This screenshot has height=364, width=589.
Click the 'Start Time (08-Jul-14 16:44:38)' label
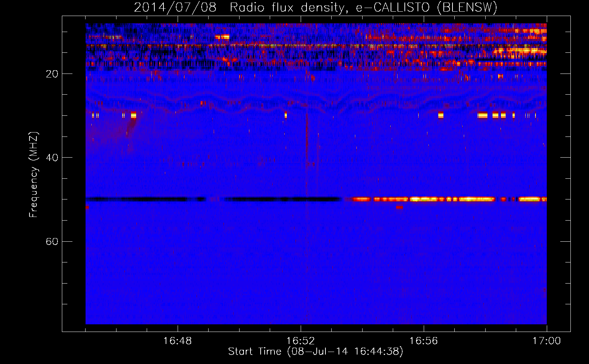tap(316, 352)
